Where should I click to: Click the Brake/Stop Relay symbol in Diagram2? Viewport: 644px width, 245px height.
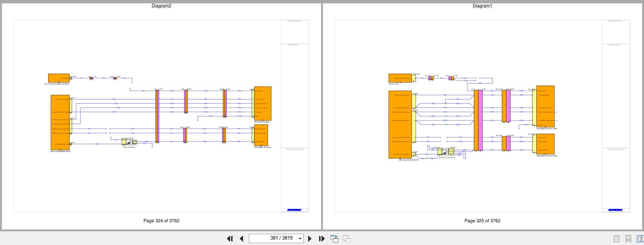tap(129, 142)
